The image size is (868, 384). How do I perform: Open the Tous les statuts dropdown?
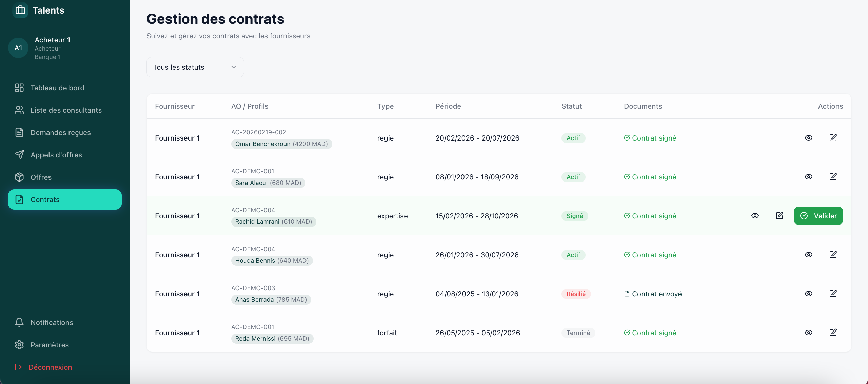point(195,67)
